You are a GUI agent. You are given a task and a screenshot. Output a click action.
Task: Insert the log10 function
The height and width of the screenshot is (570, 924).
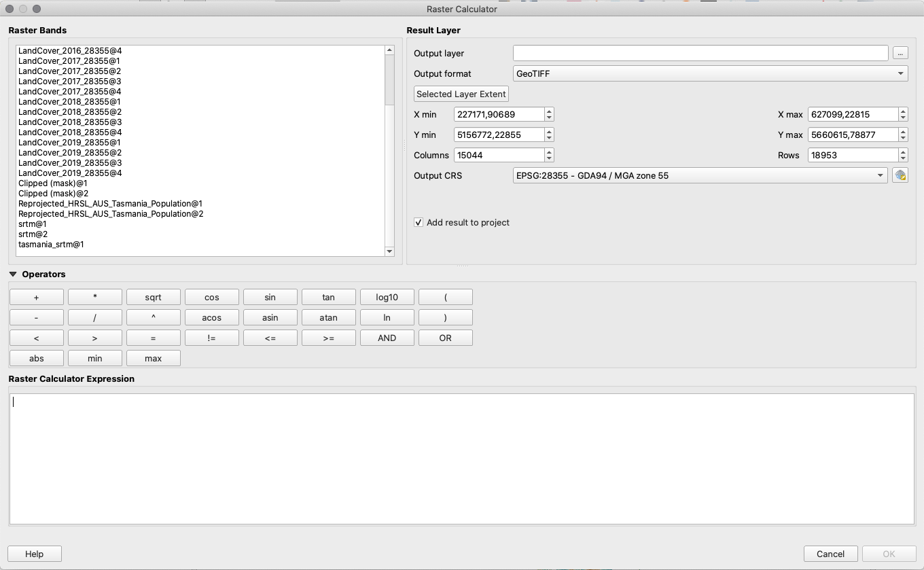tap(387, 297)
